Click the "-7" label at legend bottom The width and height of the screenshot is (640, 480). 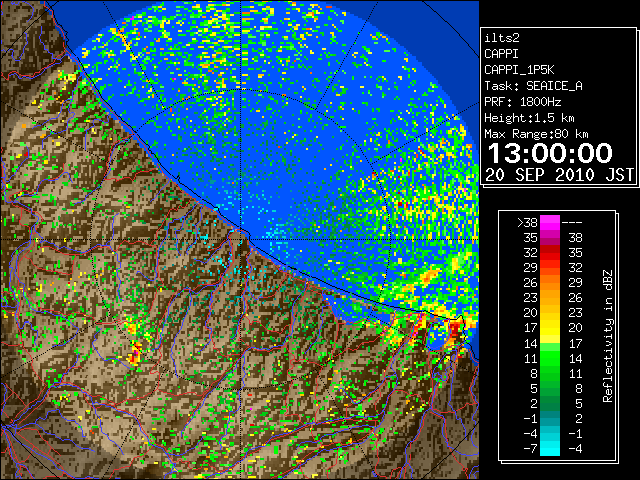(x=530, y=449)
